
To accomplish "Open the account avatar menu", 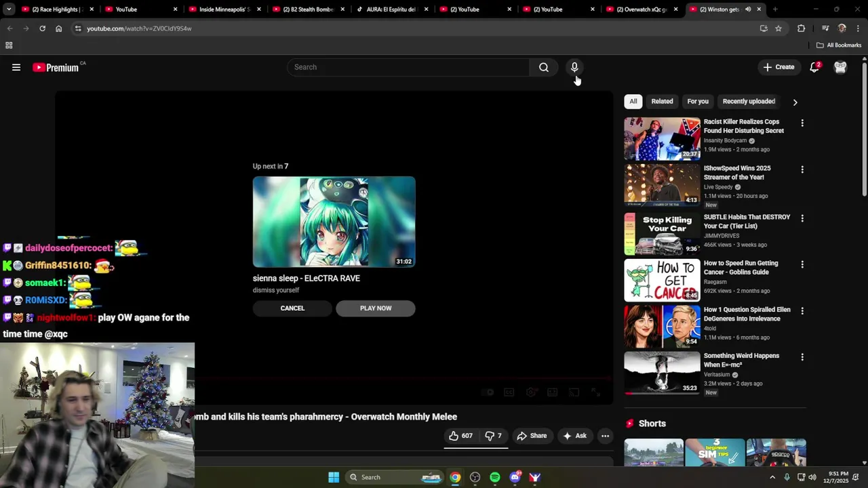I will click(840, 67).
